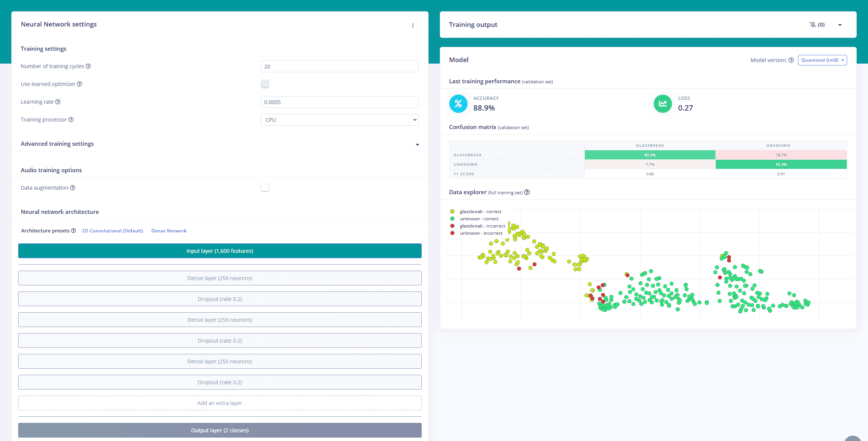
Task: Enable the Use learned optimizer checkbox
Action: tap(265, 84)
